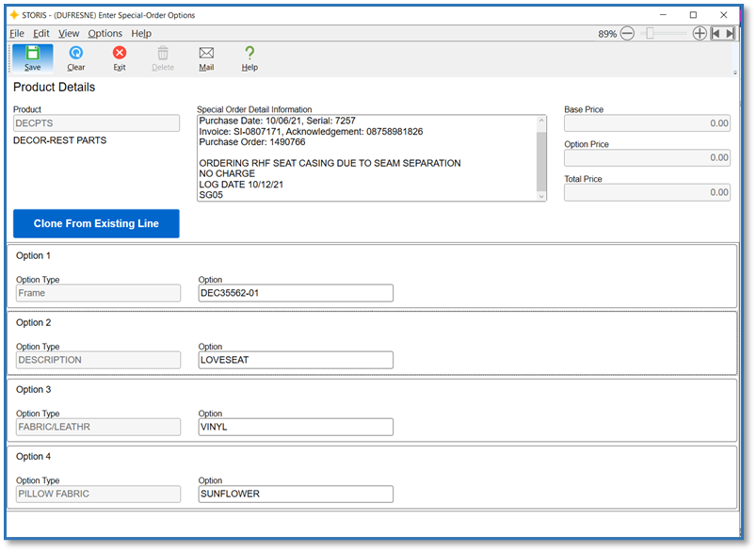Open the View menu

pyautogui.click(x=69, y=33)
